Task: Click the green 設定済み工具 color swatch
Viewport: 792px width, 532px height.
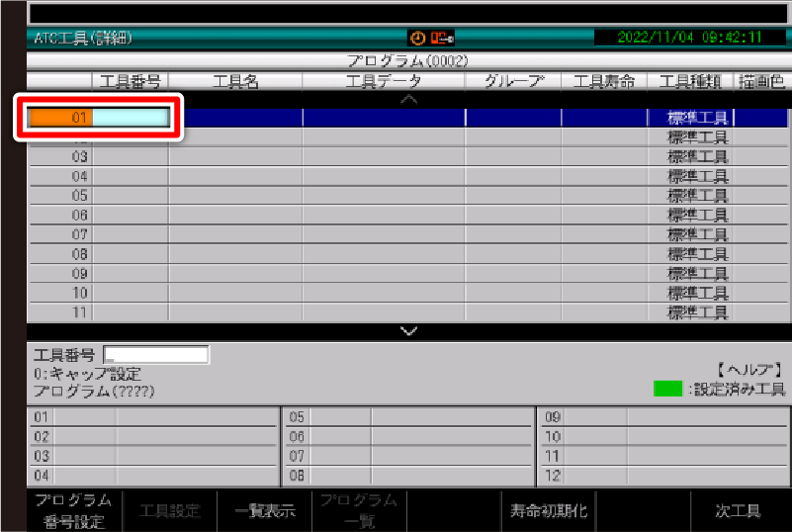Action: (668, 389)
